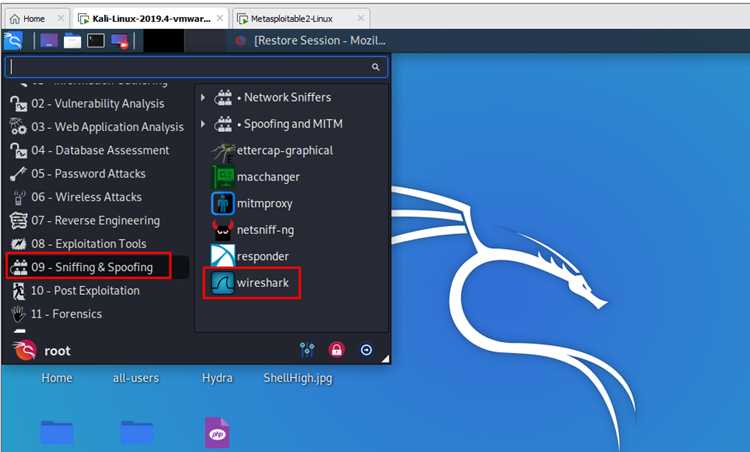Launch macchanger from the menu label
This screenshot has height=452, width=750.
268,177
